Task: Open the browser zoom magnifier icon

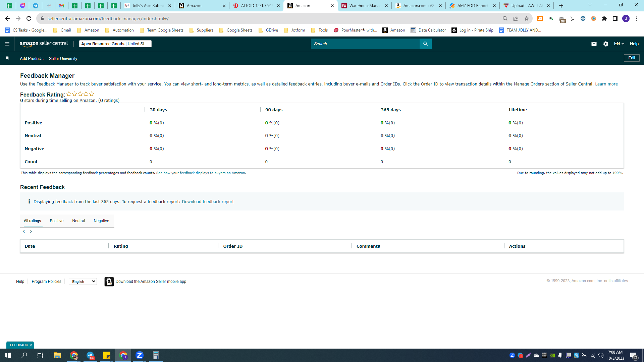Action: point(505,18)
